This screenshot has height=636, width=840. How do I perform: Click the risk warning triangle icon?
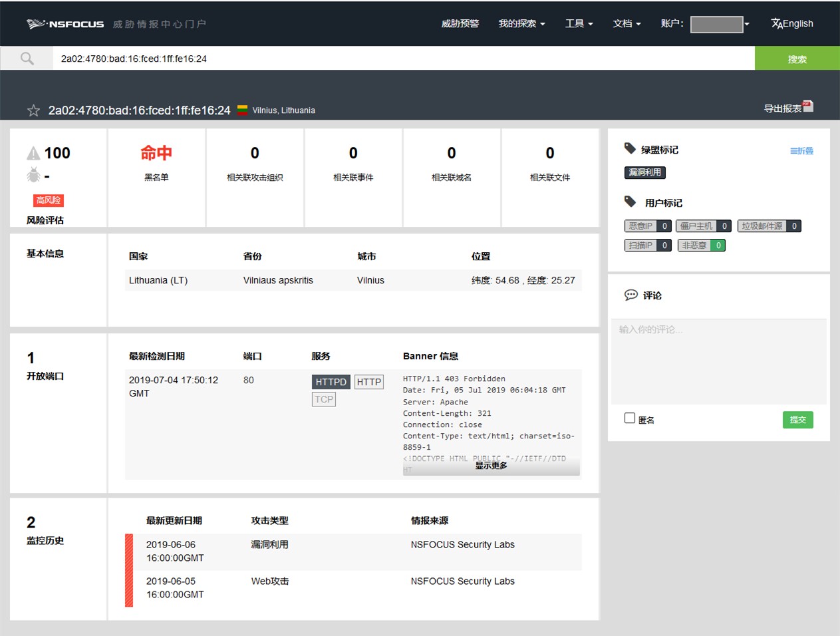point(33,154)
